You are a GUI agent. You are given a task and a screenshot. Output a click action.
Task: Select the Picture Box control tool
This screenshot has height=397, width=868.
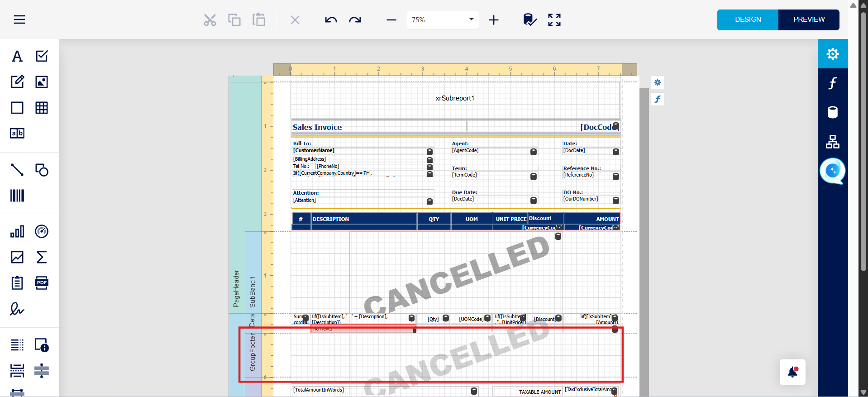click(x=42, y=82)
